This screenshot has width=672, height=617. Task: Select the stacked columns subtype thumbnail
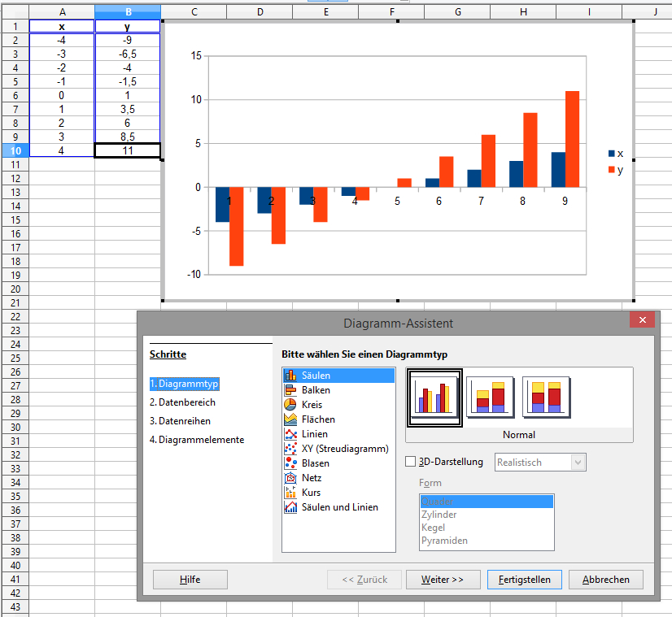pyautogui.click(x=491, y=397)
